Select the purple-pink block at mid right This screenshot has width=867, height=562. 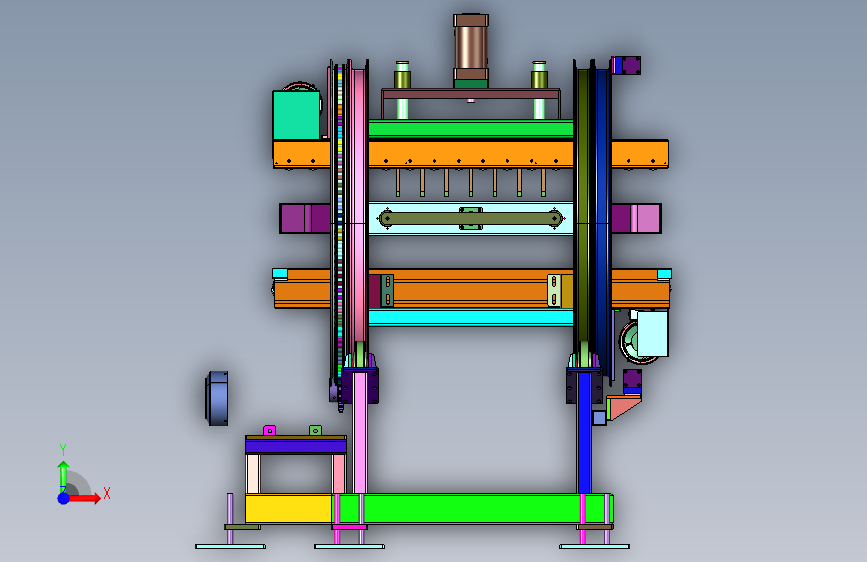[636, 218]
